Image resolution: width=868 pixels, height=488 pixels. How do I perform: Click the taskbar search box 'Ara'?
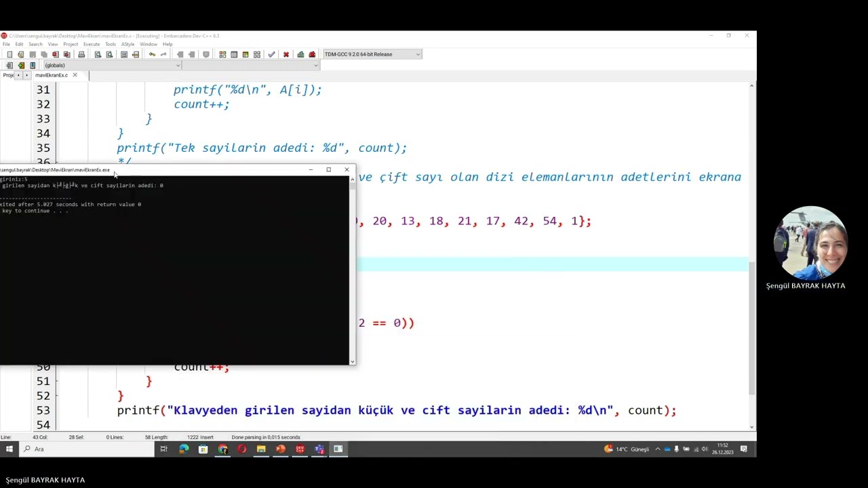[x=88, y=449]
